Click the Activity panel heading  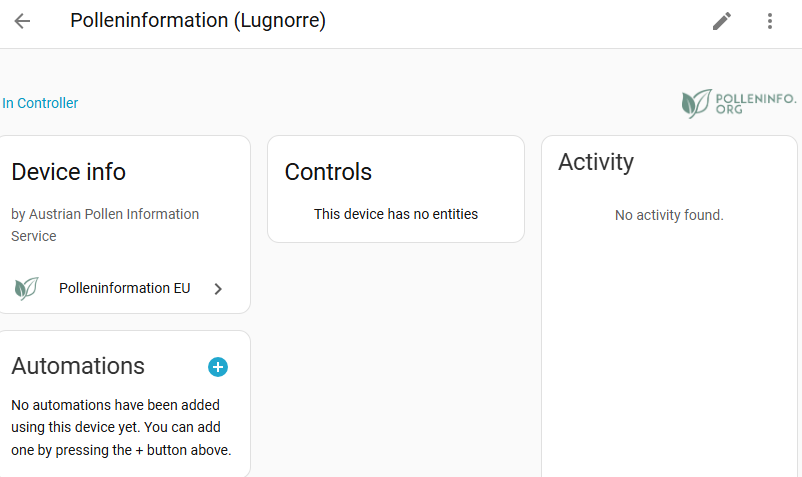(x=596, y=162)
